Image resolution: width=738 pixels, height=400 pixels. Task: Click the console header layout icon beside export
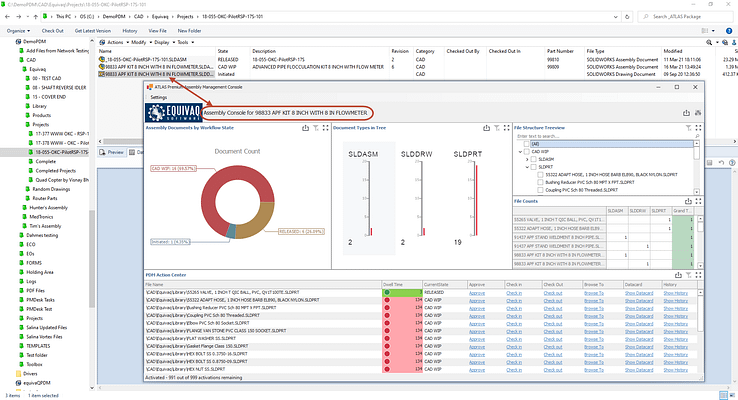698,113
